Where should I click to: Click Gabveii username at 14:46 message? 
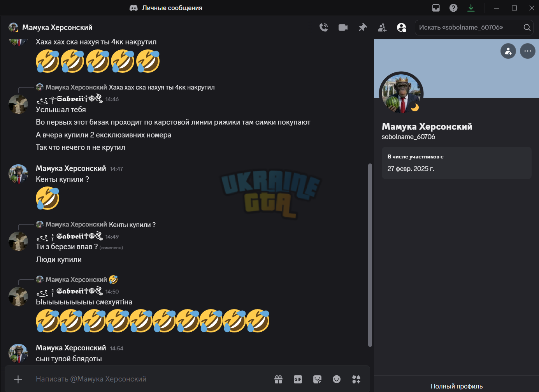(69, 99)
